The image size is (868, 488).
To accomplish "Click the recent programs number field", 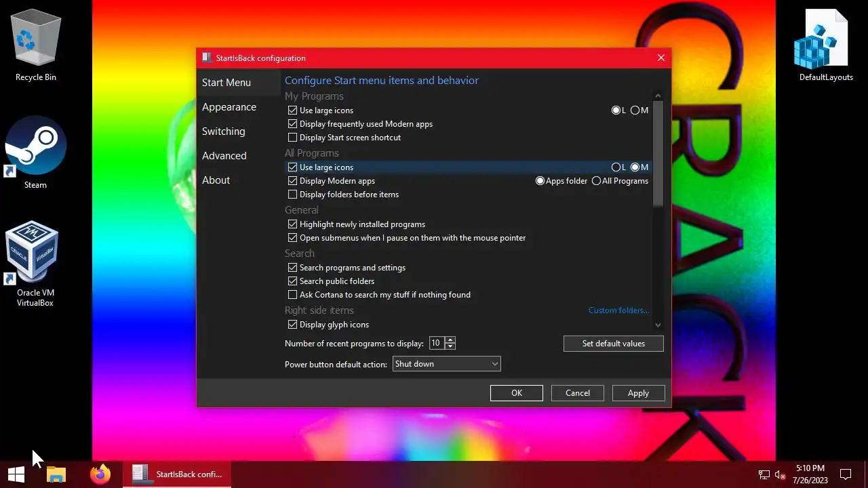I will click(437, 344).
